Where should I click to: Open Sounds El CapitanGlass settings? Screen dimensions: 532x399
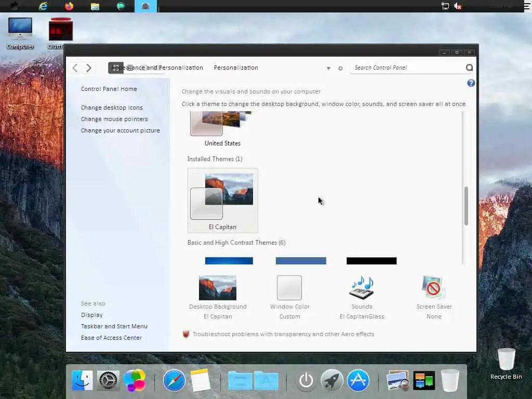362,298
